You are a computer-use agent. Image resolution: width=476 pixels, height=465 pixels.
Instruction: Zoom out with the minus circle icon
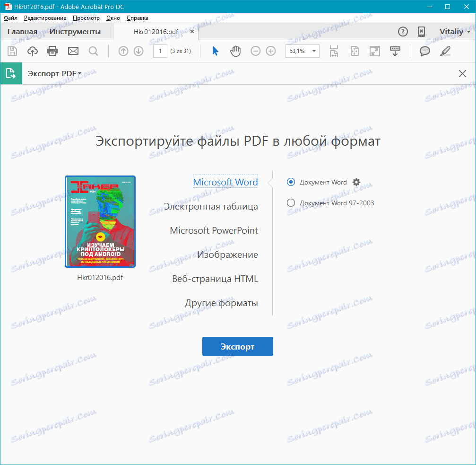tap(256, 51)
